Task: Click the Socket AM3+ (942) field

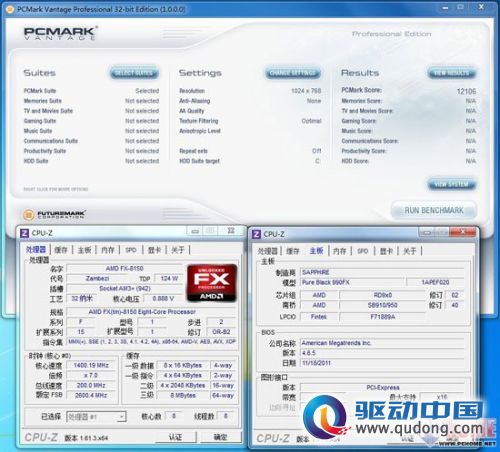Action: (125, 288)
